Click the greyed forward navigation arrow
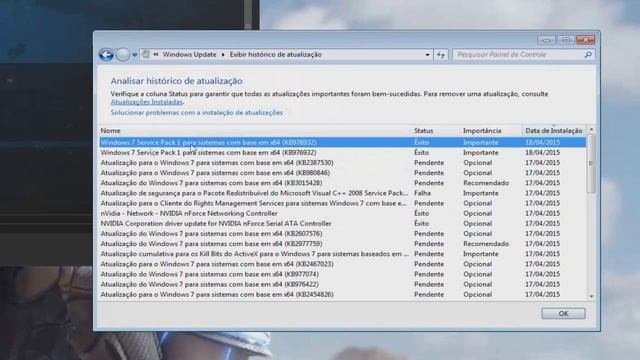Image resolution: width=640 pixels, height=360 pixels. tap(122, 55)
